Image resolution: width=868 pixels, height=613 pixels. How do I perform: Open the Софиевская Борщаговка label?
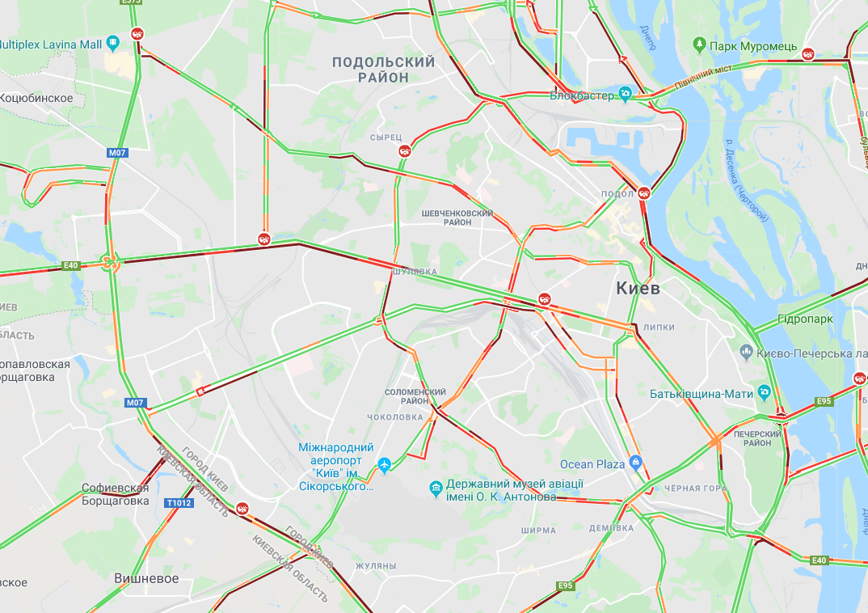115,494
